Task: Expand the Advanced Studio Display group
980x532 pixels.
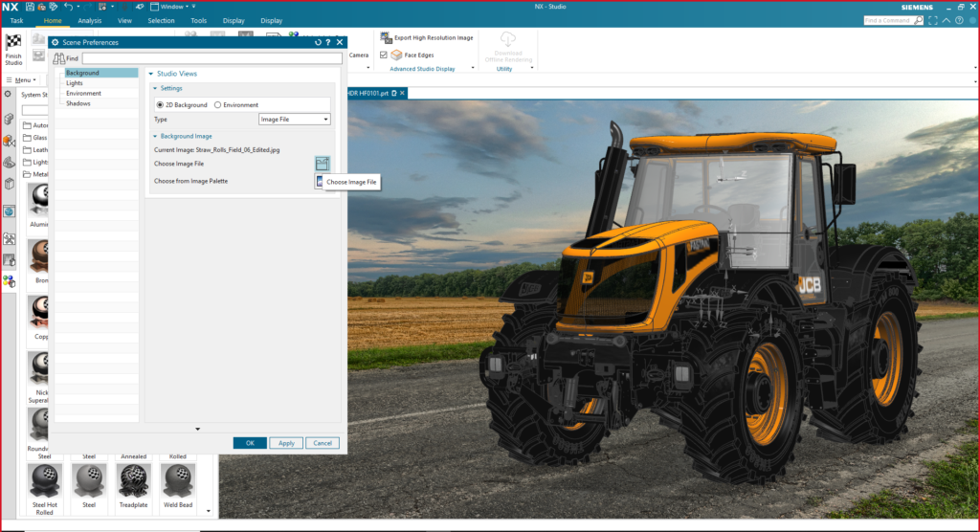Action: [473, 68]
